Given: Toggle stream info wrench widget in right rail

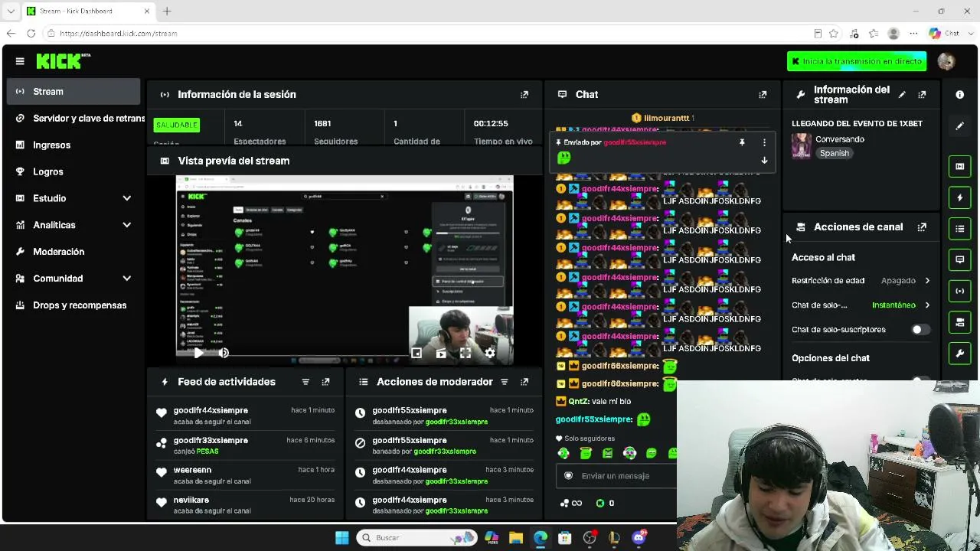Looking at the screenshot, I should (959, 353).
